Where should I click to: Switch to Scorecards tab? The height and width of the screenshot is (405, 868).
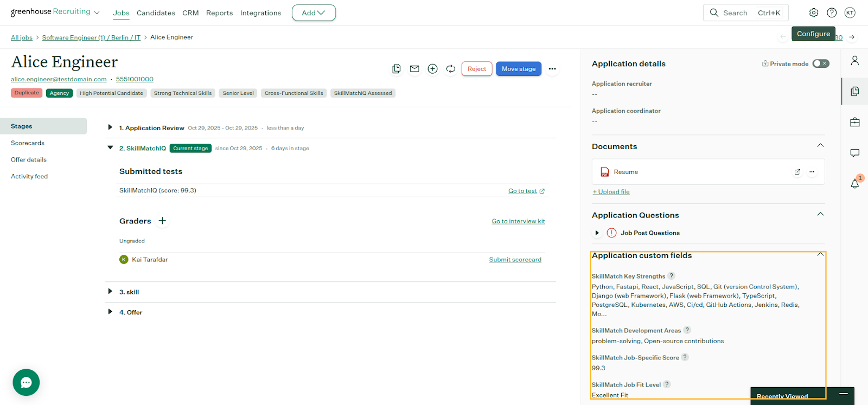click(x=28, y=143)
